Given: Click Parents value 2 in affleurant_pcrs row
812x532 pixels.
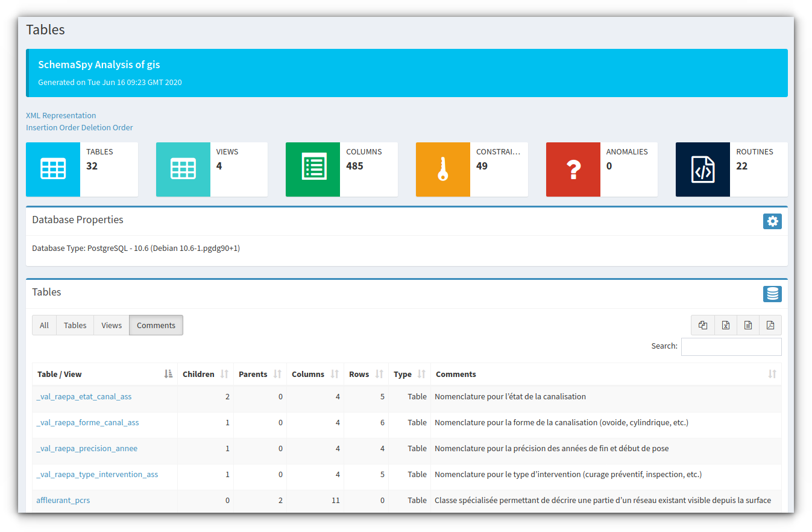Looking at the screenshot, I should (280, 500).
